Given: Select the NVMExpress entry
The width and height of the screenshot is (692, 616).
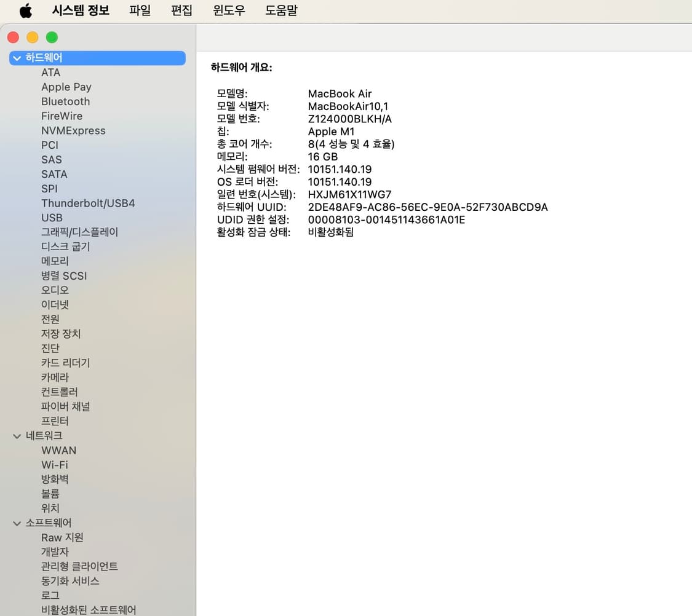Looking at the screenshot, I should point(73,130).
